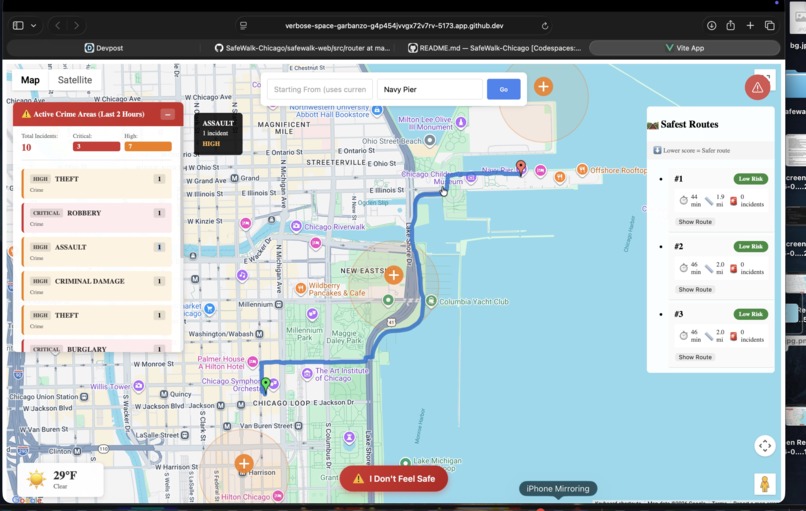Select the HIGH ASSAULT incident row

coord(97,251)
